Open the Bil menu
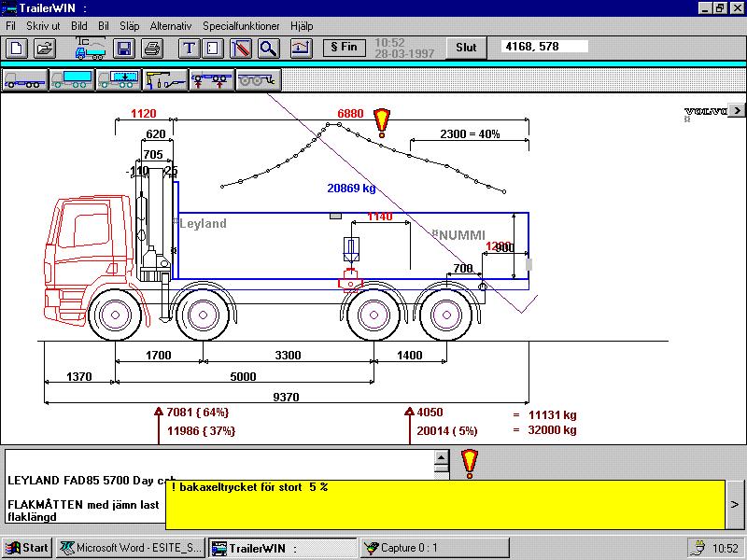The width and height of the screenshot is (747, 560). (x=104, y=26)
